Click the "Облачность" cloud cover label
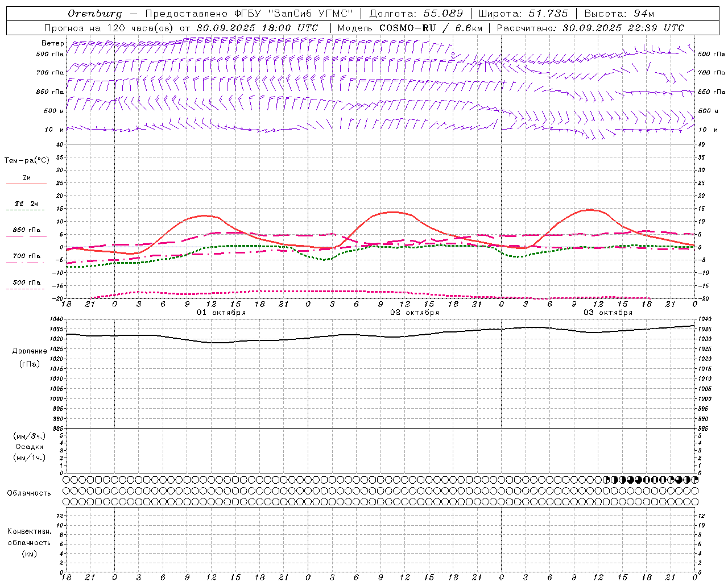728x582 pixels. click(29, 493)
